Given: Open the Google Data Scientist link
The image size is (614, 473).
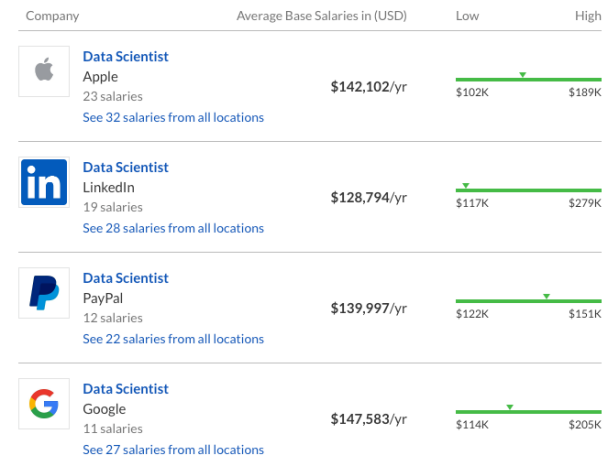Looking at the screenshot, I should [126, 389].
